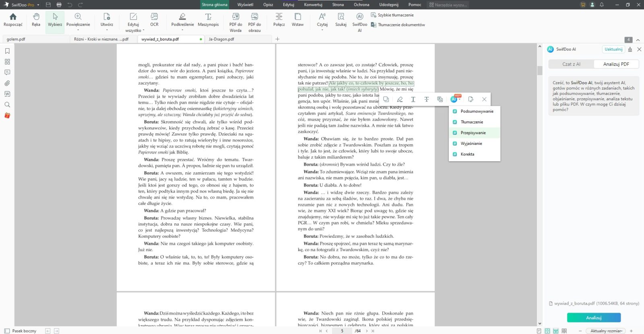The width and height of the screenshot is (644, 334).
Task: Undo the last action
Action: click(x=70, y=5)
